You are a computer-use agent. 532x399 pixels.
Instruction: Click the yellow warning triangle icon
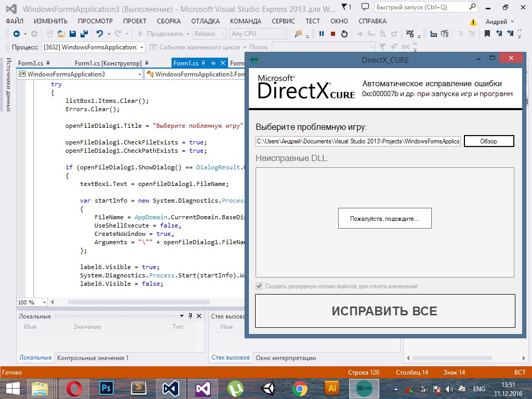point(473,22)
